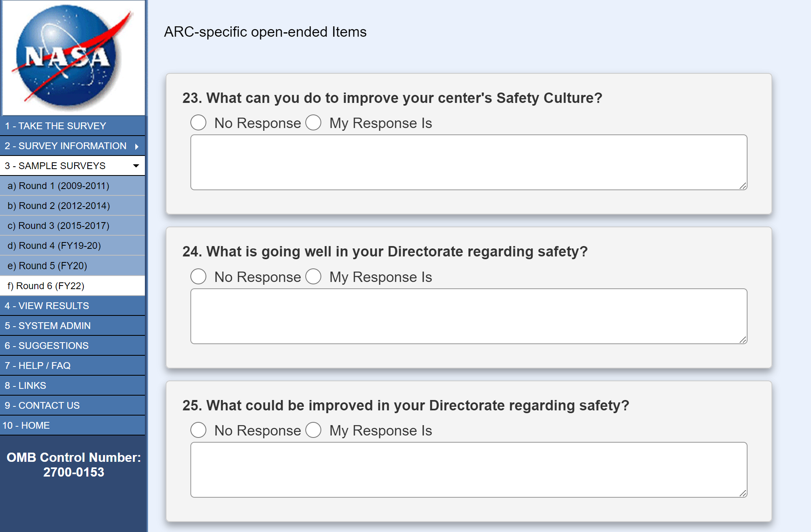
Task: Select Round 6 (FY22) sample survey
Action: 46,286
